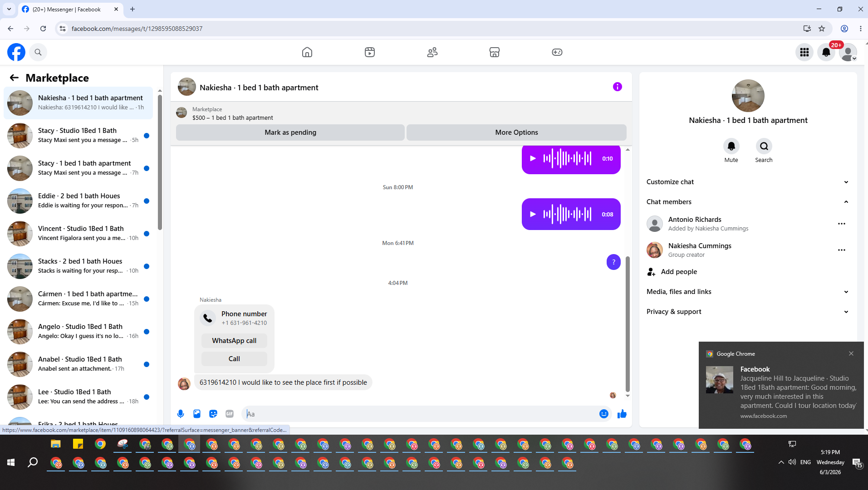Open the Eddie · 2 bed 1 bath Houes conversation
The image size is (868, 490).
click(x=78, y=201)
